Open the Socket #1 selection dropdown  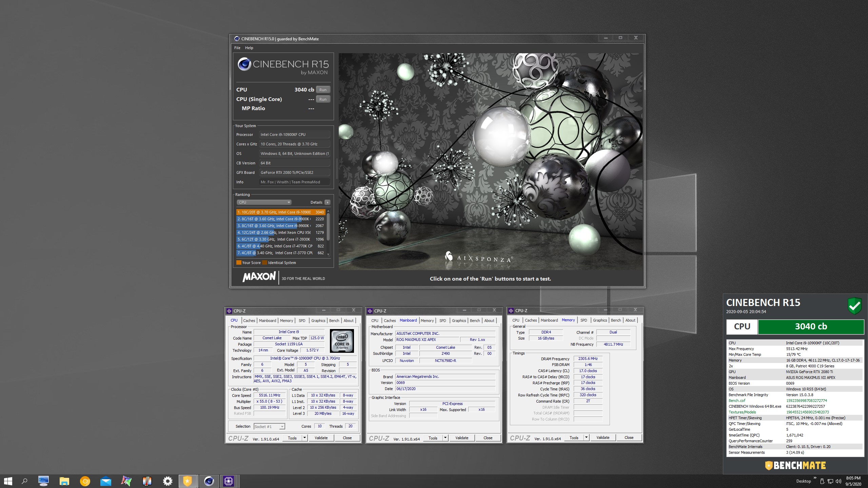coord(269,427)
